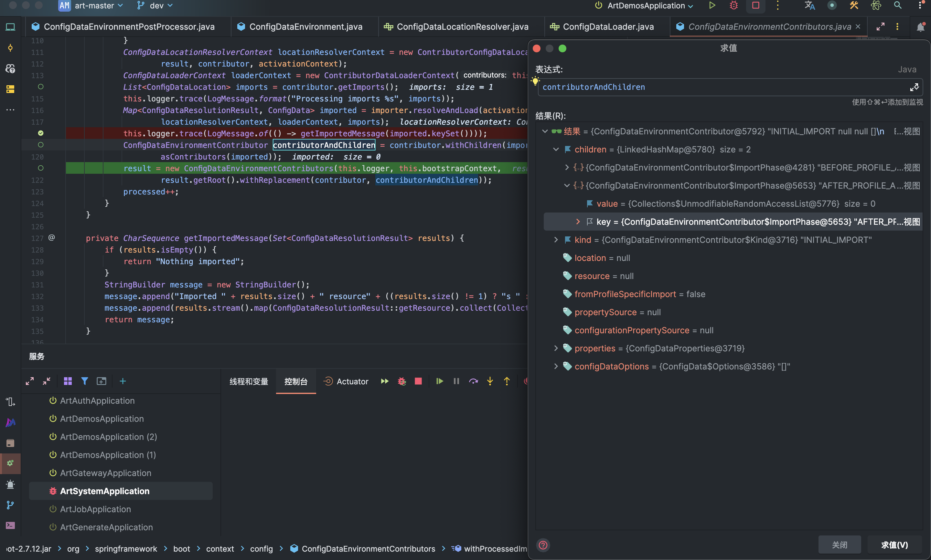This screenshot has width=931, height=560.
Task: Click the Step Into arrow icon
Action: coord(490,381)
